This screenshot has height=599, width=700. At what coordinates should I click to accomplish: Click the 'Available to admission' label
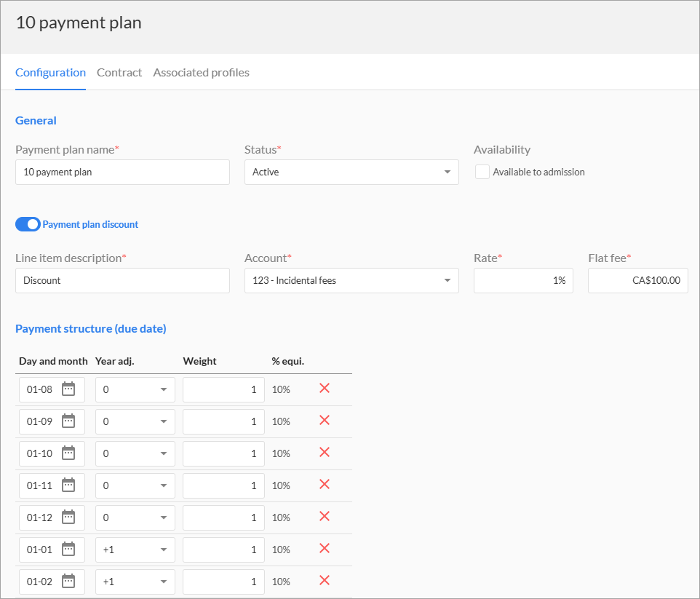538,172
